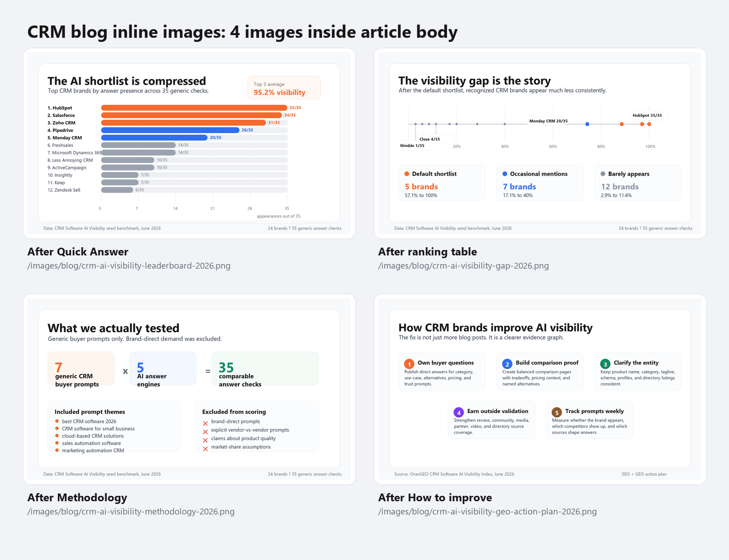Click the '3. Zoho CRM' row label
Image resolution: width=729 pixels, height=560 pixels.
[62, 123]
